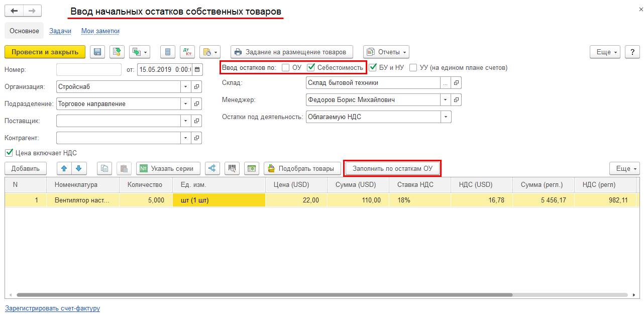Click the Номер input field
The width and height of the screenshot is (644, 315).
(x=89, y=70)
